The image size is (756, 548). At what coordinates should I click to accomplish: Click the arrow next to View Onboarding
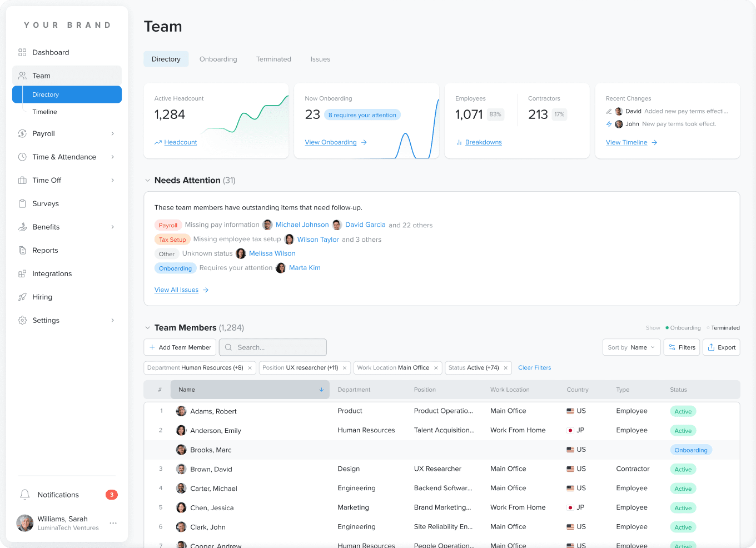point(364,143)
